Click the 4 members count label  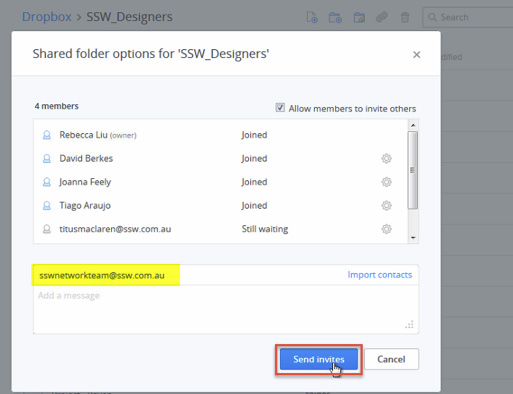[57, 106]
